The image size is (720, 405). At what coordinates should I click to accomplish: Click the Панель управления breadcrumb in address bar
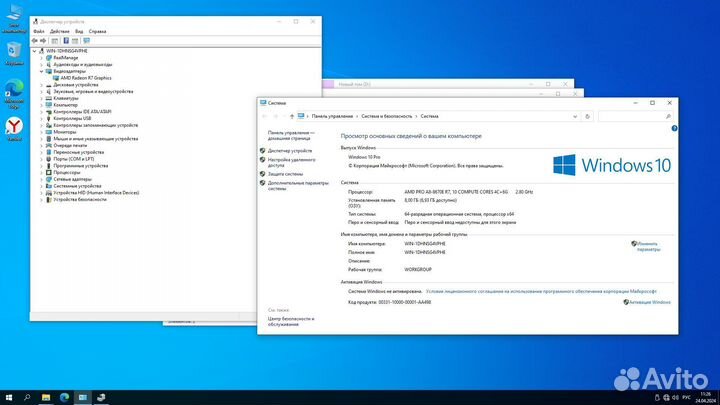tap(332, 117)
